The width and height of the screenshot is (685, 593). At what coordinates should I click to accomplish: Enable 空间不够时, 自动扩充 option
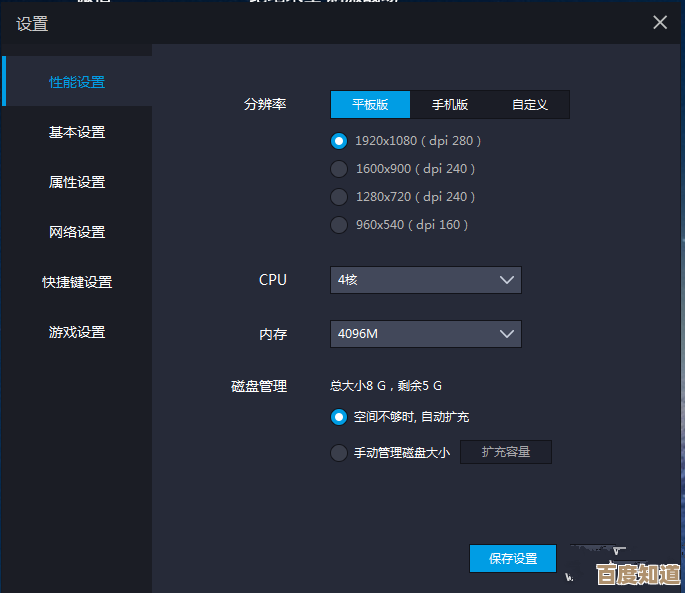[x=339, y=417]
